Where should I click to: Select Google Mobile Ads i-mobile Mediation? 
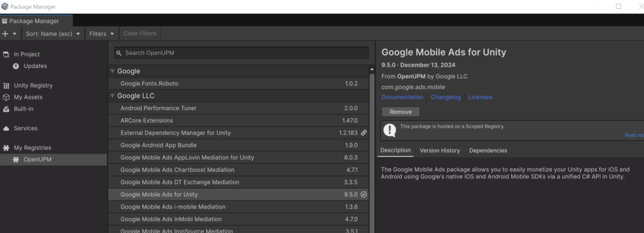(x=238, y=207)
